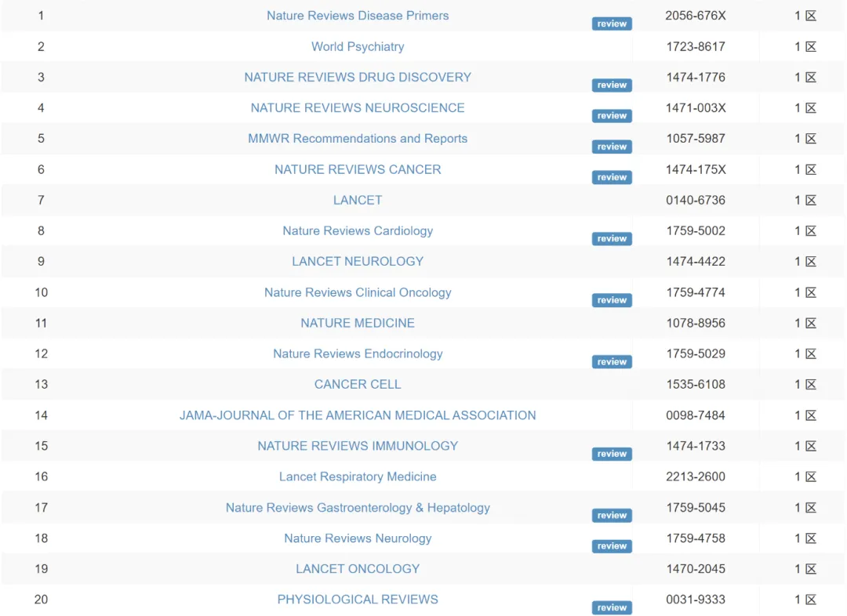Click review badge in NATURE REVIEWS CANCER row
Screen dimensions: 847x616
pos(612,178)
